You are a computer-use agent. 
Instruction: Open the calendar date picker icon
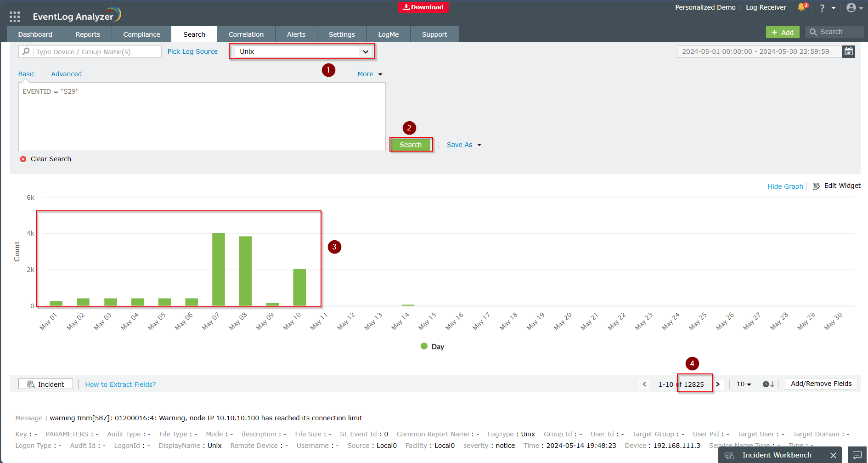pyautogui.click(x=848, y=51)
